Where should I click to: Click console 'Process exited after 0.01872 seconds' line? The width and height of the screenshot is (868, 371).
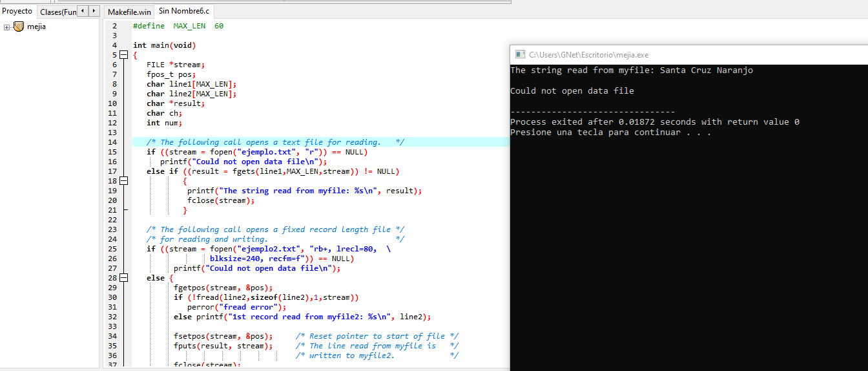[655, 122]
